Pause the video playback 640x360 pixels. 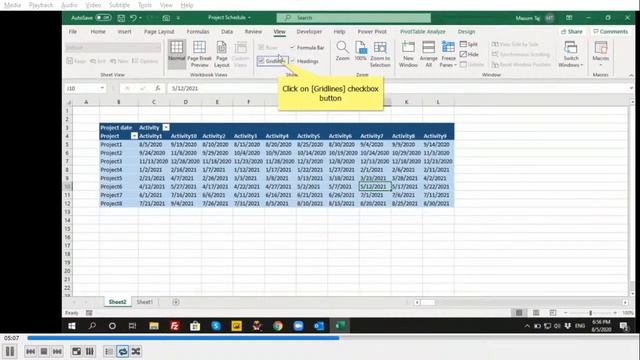coord(10,351)
